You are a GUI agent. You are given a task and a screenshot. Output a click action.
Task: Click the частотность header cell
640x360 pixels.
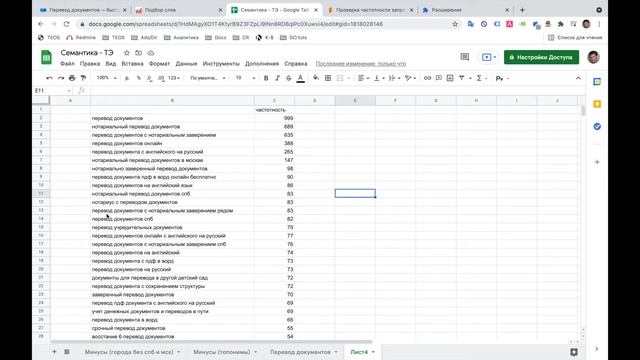point(274,110)
